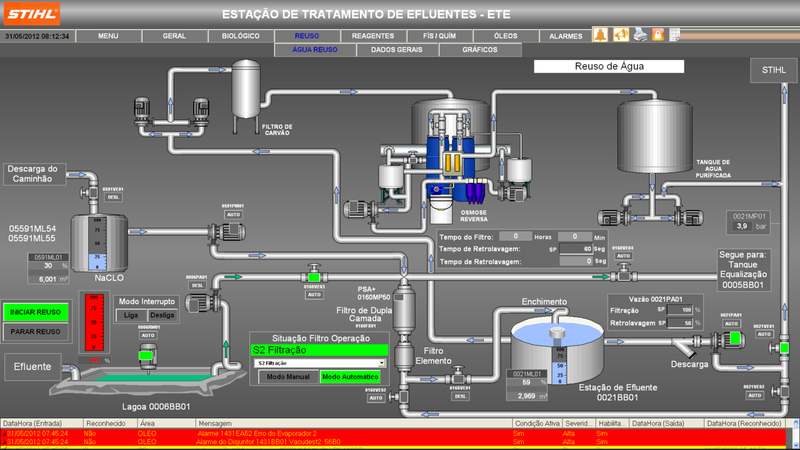The width and height of the screenshot is (800, 450).
Task: Click the Descarga do Caminhão box
Action: 35,174
